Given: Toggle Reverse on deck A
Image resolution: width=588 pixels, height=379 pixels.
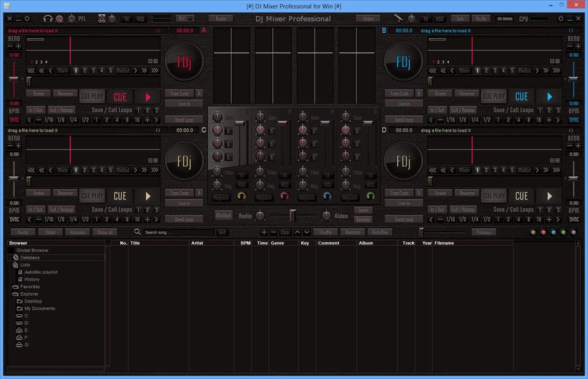Looking at the screenshot, I should (65, 94).
